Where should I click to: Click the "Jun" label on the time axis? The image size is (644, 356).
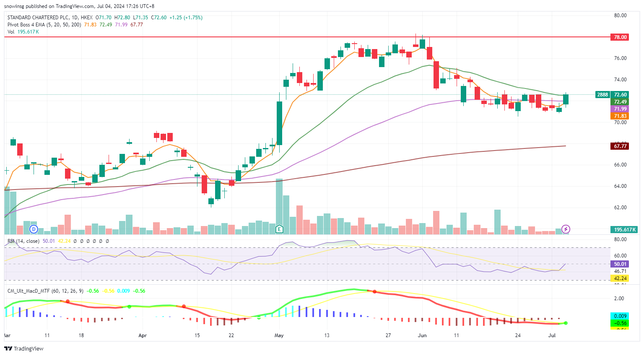click(422, 335)
